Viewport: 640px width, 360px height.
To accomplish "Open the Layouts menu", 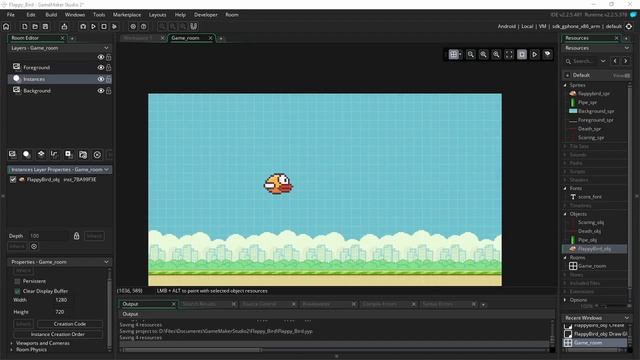I will coord(158,15).
